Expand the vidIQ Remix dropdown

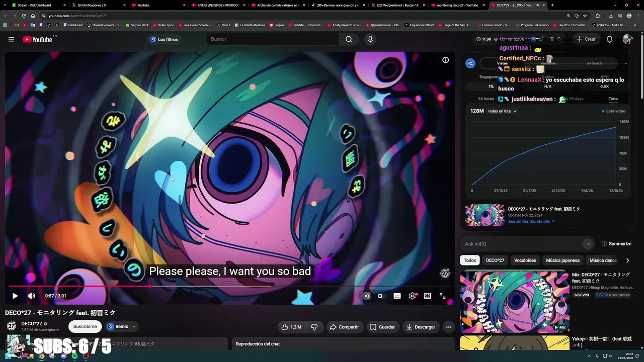134,327
